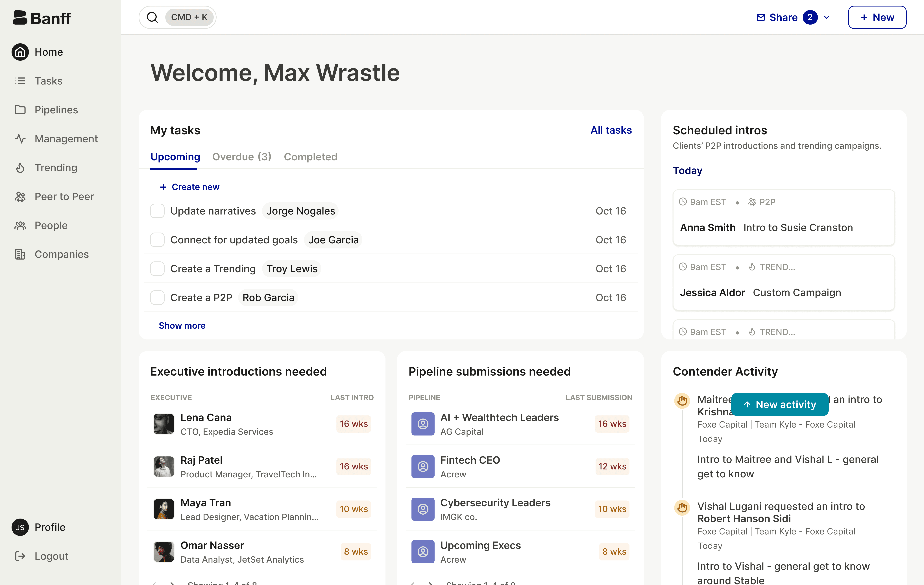Go to next page of executives

[x=172, y=583]
